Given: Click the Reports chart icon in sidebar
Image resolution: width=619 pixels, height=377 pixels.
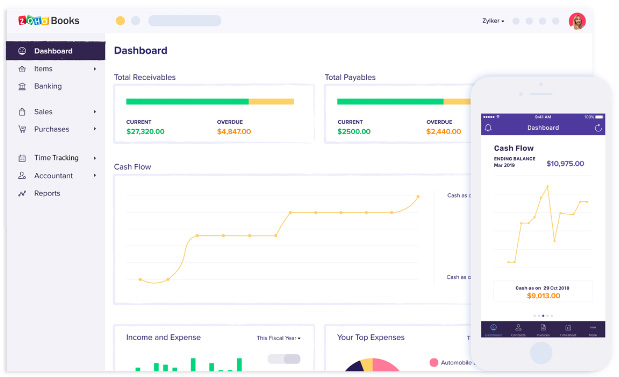Looking at the screenshot, I should click(22, 193).
